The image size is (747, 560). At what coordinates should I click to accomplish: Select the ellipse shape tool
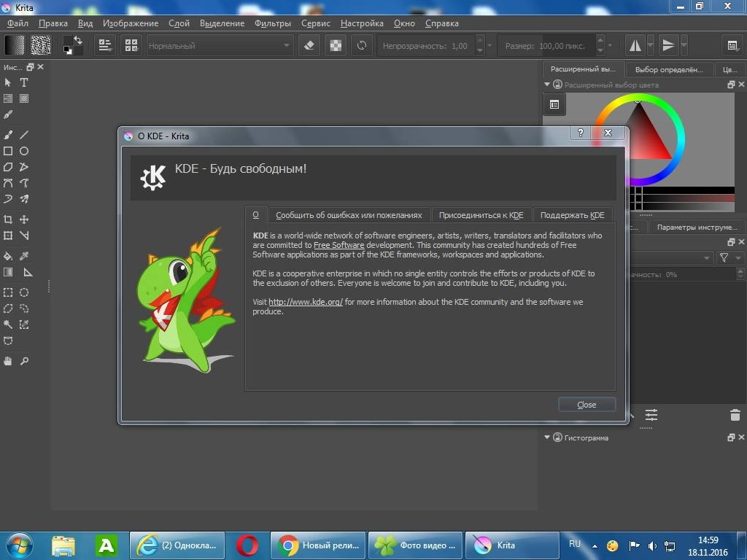click(24, 151)
